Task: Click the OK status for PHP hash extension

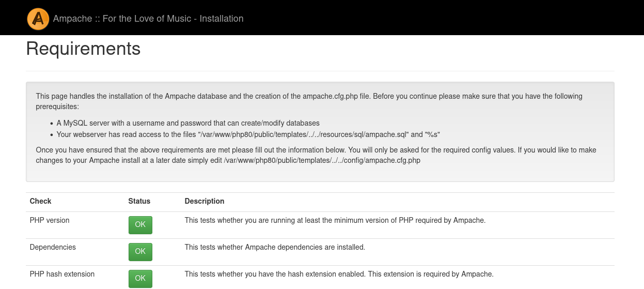Action: (140, 278)
